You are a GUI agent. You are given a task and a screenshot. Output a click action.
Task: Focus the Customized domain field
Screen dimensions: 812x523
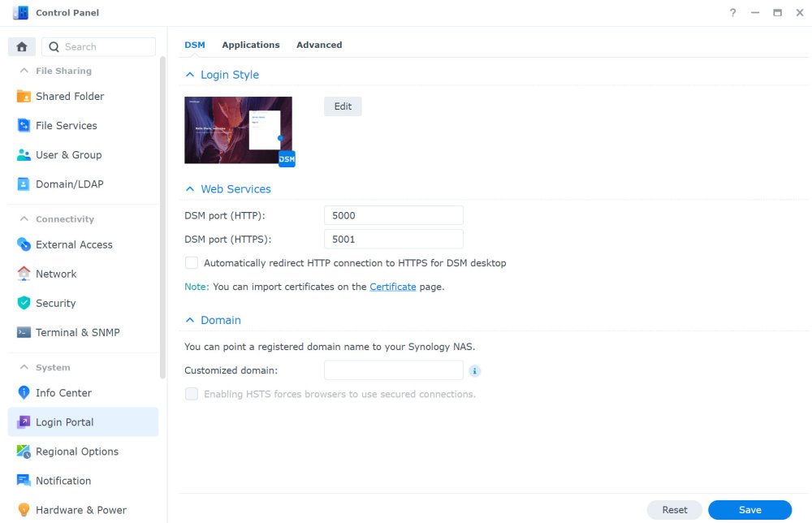click(394, 370)
